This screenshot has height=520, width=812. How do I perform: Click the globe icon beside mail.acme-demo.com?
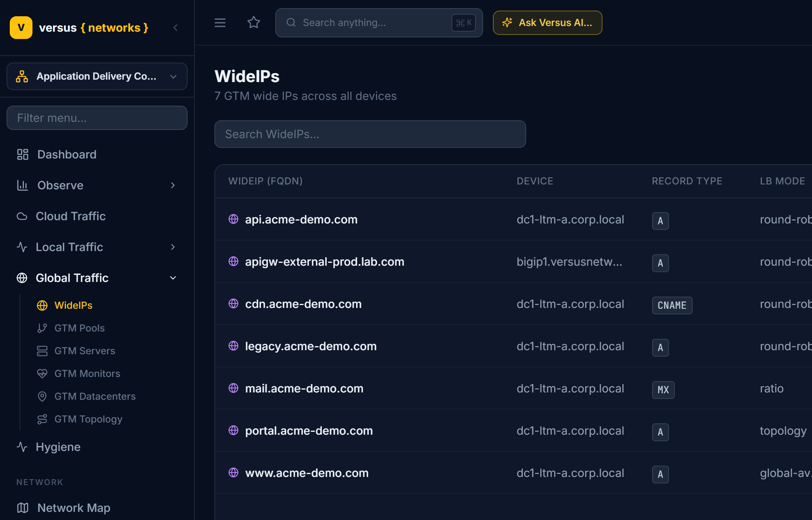233,388
